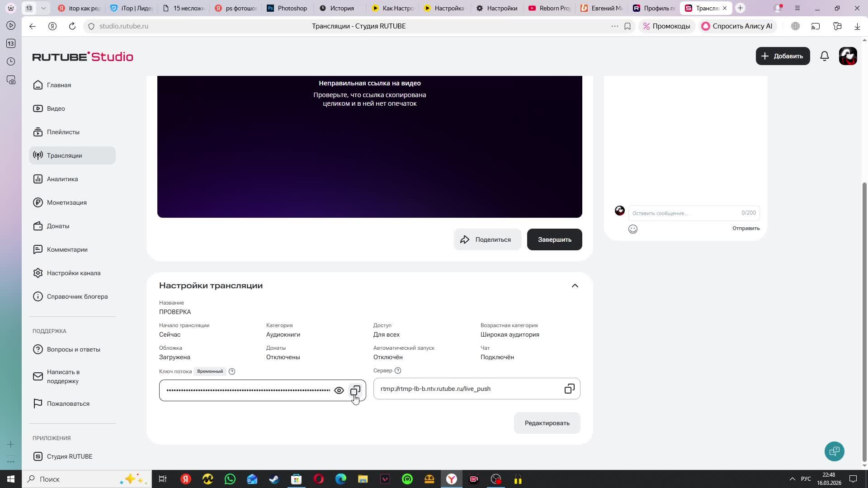Click the Поделиться share button
This screenshot has height=488, width=868.
[487, 239]
